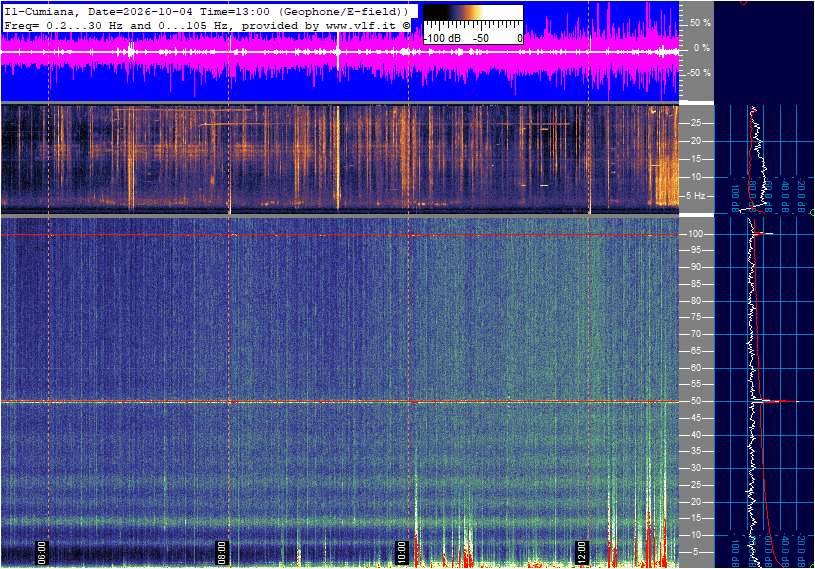The height and width of the screenshot is (569, 815).
Task: Click the 85 Hz E-field axis label
Action: point(695,284)
